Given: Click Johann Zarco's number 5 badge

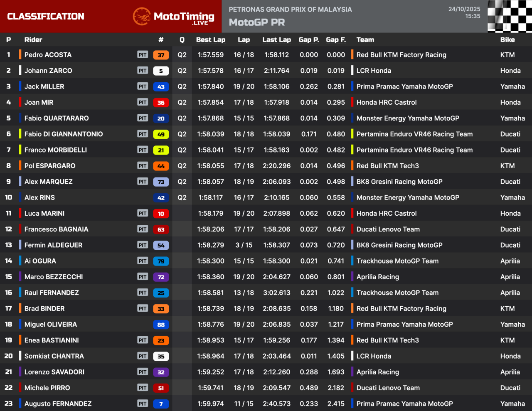Looking at the screenshot, I should click(161, 71).
